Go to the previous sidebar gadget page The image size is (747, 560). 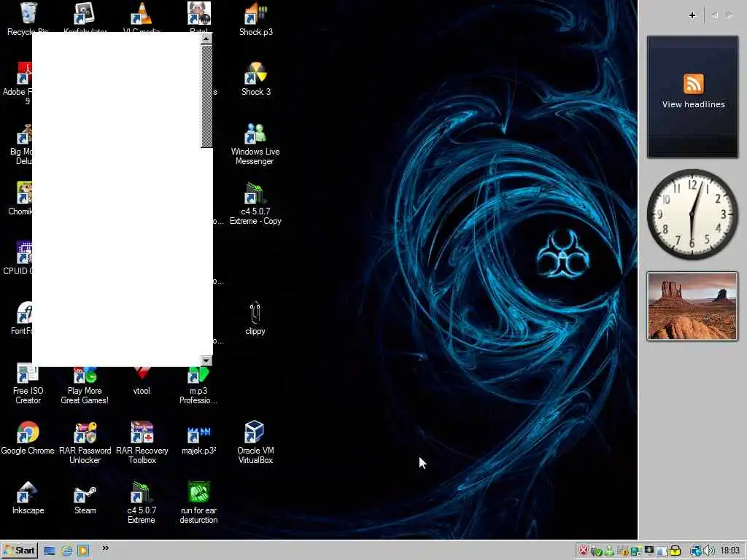tap(715, 15)
